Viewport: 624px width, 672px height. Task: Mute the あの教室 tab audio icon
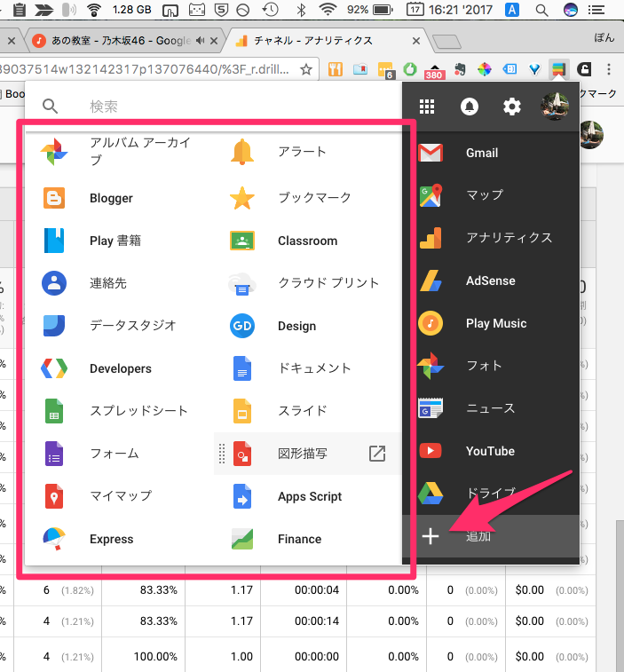(200, 41)
